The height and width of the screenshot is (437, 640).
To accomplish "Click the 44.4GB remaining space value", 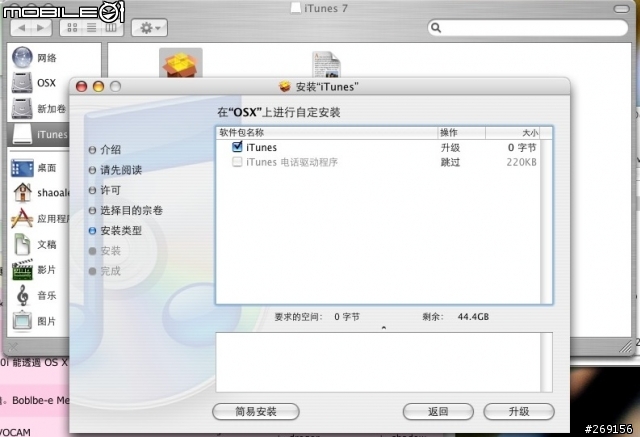I will click(x=473, y=317).
